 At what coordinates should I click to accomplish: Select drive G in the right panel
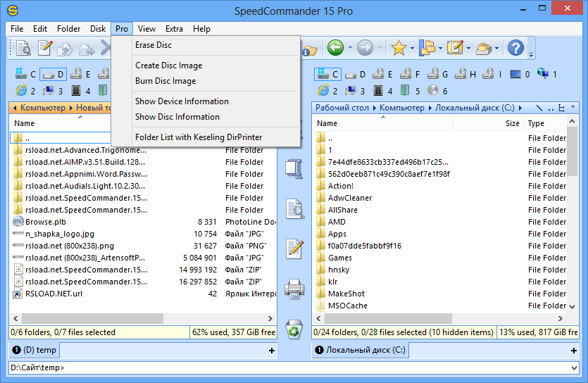click(x=437, y=74)
